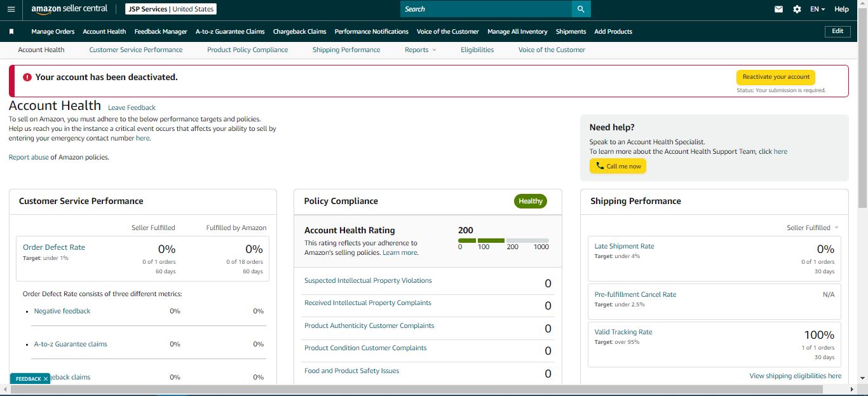Click the bookmark icon in favorites bar
The image size is (868, 396).
tap(11, 31)
